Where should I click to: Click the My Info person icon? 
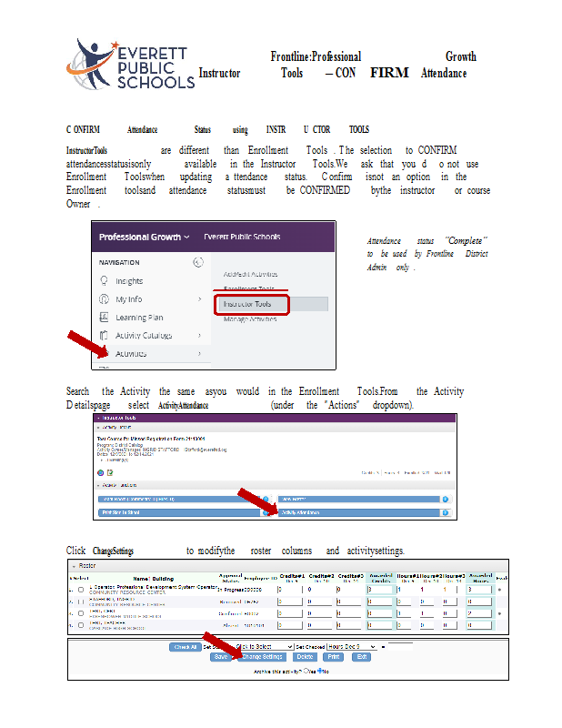pyautogui.click(x=104, y=299)
